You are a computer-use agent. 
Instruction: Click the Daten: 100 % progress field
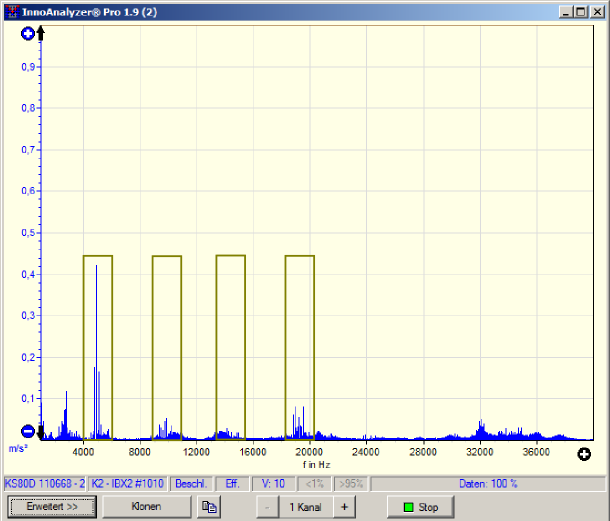pyautogui.click(x=487, y=484)
